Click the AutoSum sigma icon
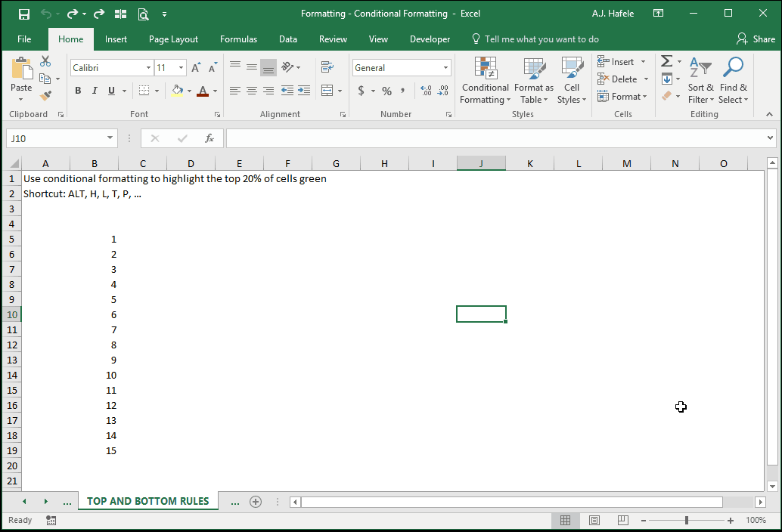The width and height of the screenshot is (782, 532). [666, 61]
